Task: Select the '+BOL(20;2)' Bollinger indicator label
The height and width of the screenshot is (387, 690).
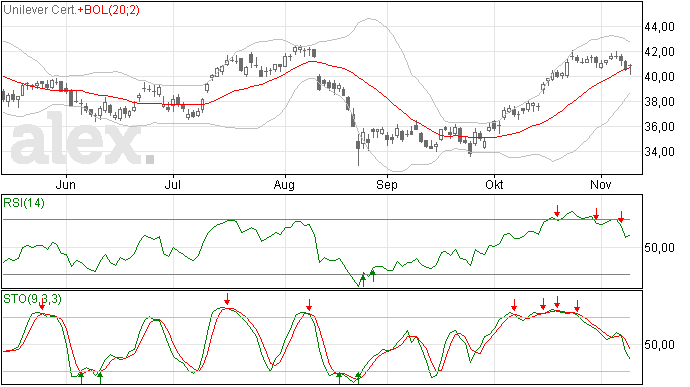Action: [109, 10]
